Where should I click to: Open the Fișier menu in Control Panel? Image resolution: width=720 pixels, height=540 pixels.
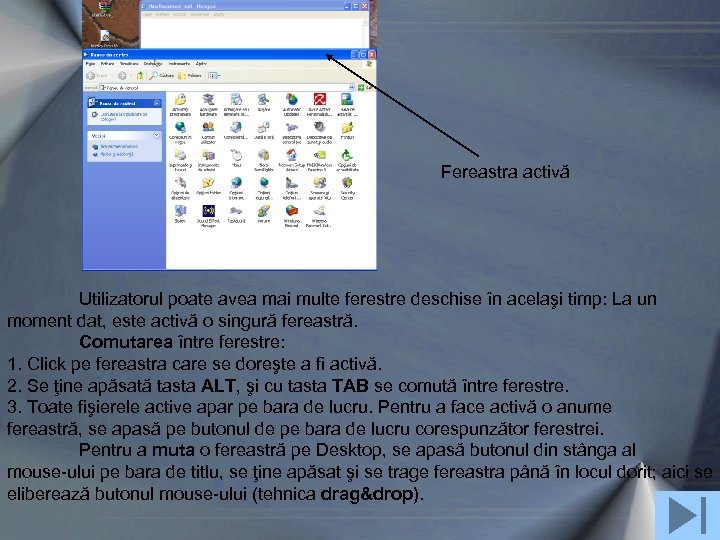coord(90,63)
